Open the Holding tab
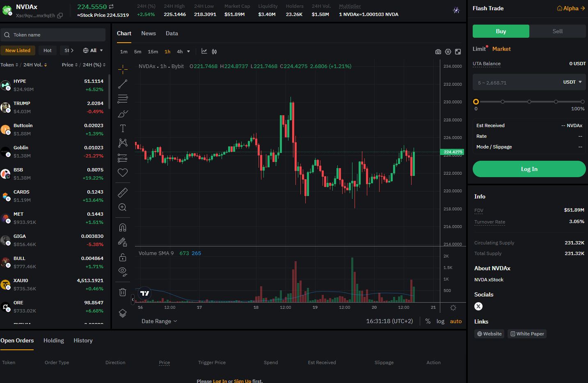The image size is (588, 383). click(x=54, y=340)
